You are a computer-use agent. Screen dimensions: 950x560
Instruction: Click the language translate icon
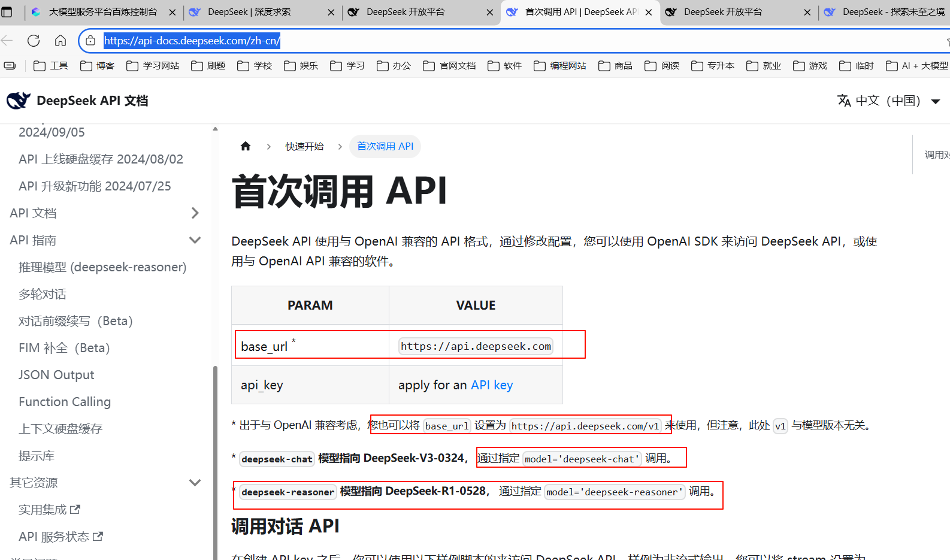(844, 101)
